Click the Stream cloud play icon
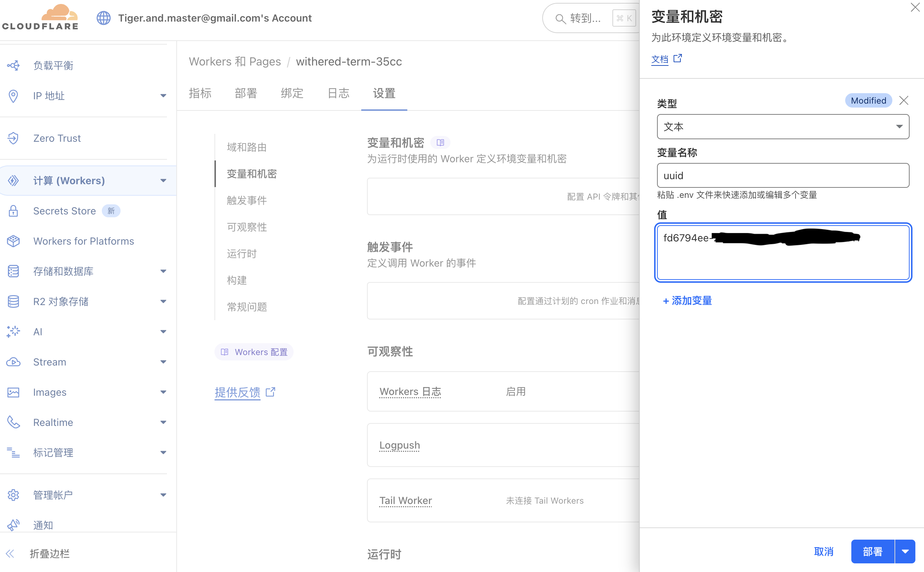Image resolution: width=924 pixels, height=572 pixels. point(13,362)
